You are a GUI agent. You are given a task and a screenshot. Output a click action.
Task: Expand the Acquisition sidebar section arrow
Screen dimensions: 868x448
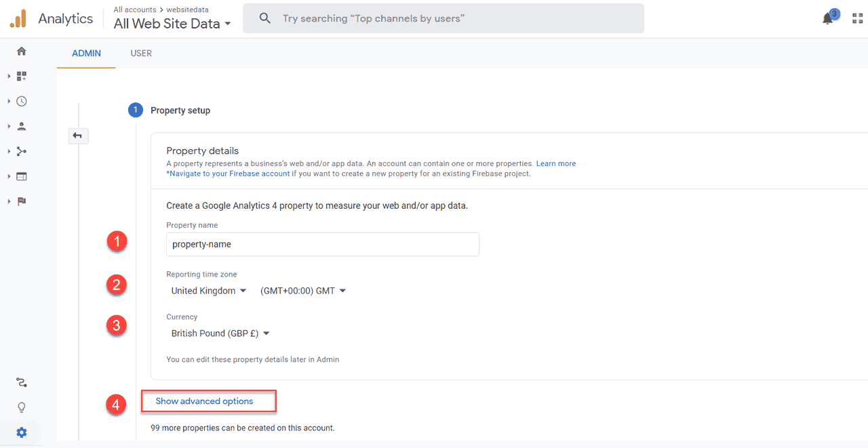[9, 151]
